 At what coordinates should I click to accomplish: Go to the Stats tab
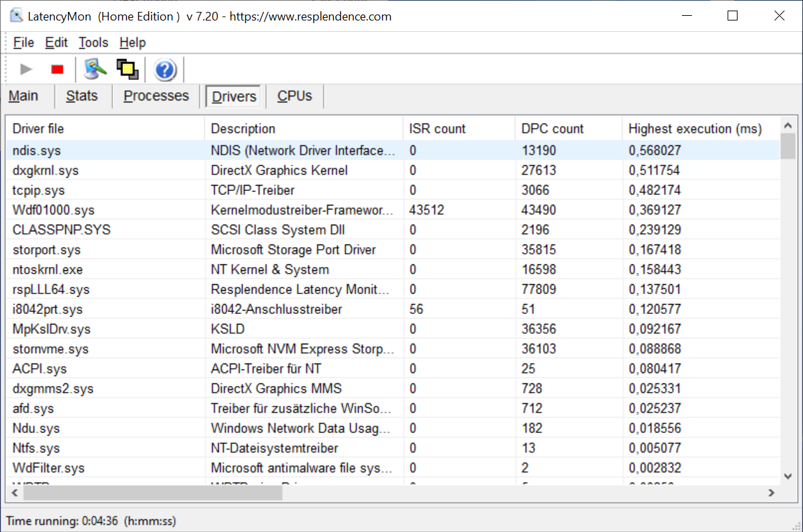pos(82,96)
